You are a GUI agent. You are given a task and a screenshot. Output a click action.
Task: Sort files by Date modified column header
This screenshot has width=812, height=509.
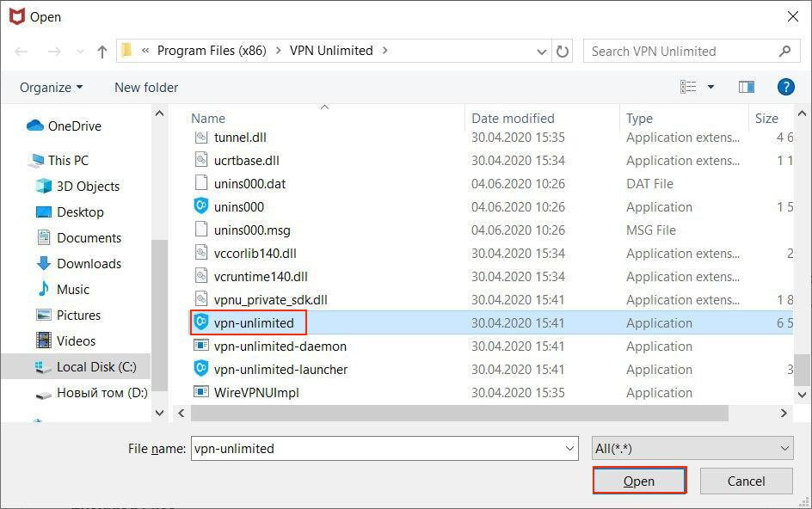[513, 119]
